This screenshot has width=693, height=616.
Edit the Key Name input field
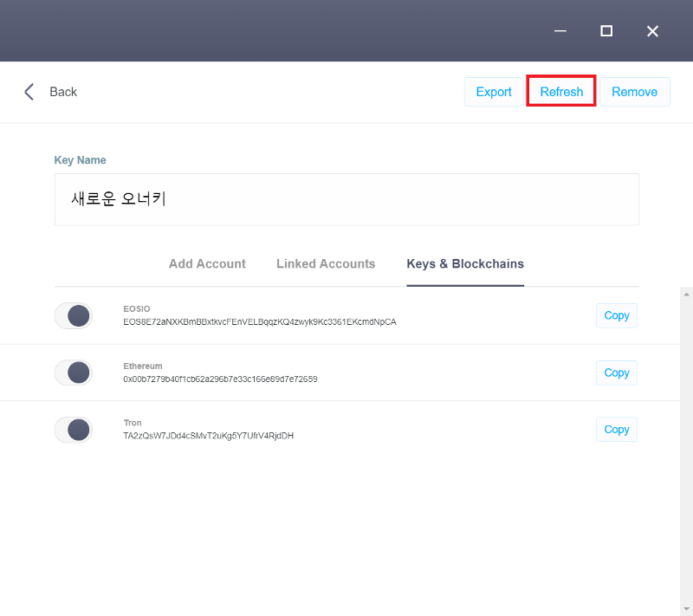click(x=346, y=199)
